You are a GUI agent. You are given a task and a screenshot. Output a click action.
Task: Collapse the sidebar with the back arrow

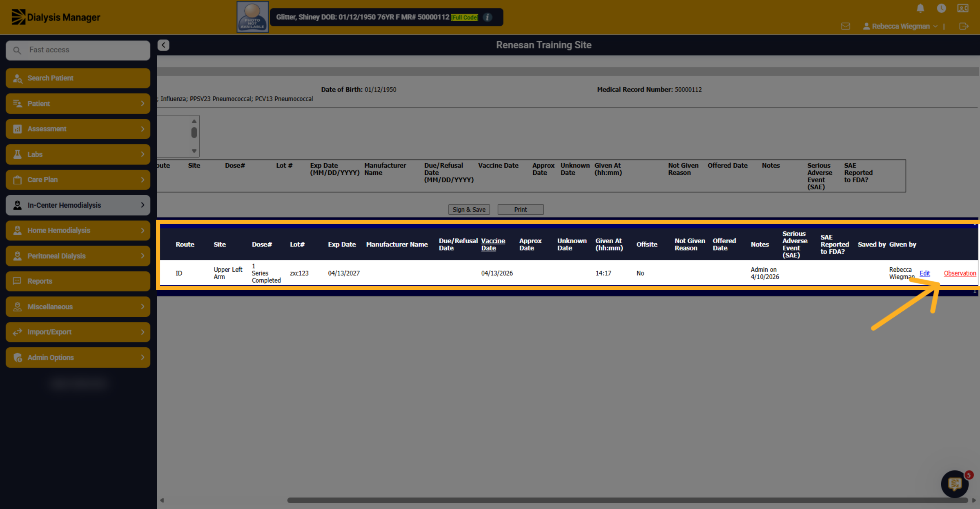[x=163, y=45]
